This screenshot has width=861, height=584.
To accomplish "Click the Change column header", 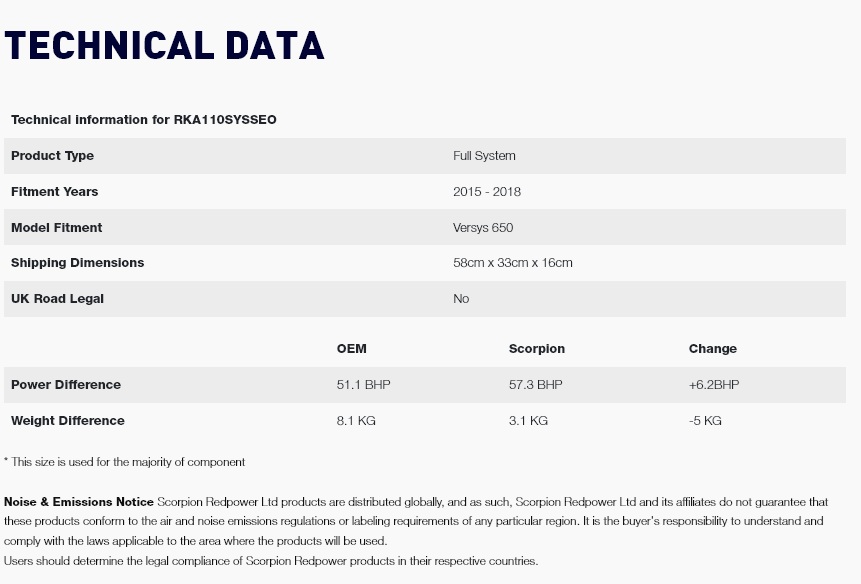I will [x=712, y=349].
